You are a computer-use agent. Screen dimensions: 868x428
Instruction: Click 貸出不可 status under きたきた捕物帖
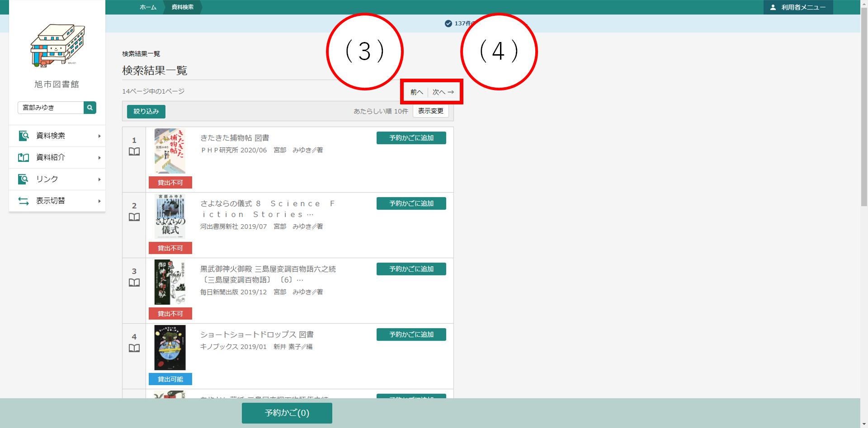click(170, 183)
